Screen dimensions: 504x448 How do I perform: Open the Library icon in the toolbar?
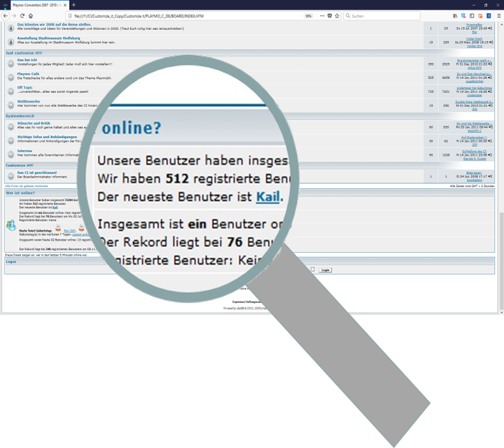tap(455, 15)
